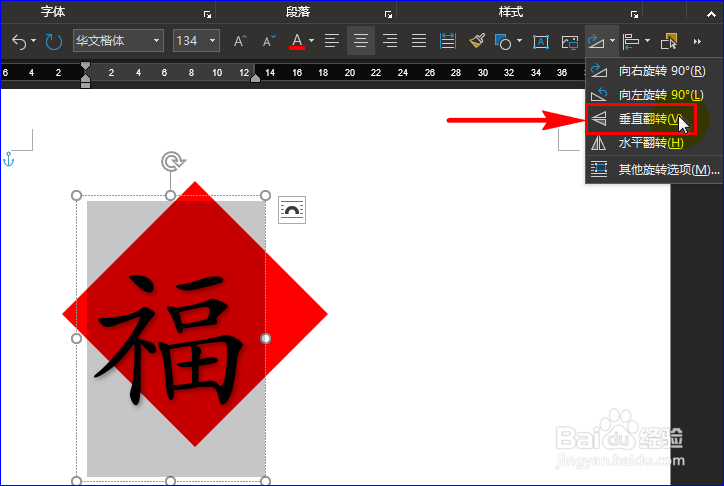
Task: Choose 向左旋转 90° from the menu
Action: [x=654, y=95]
